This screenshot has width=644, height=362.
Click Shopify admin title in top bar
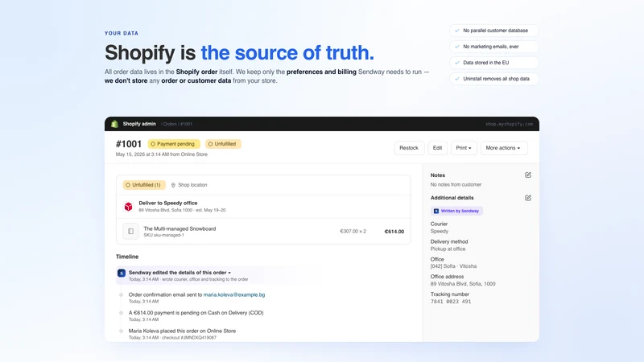[139, 124]
